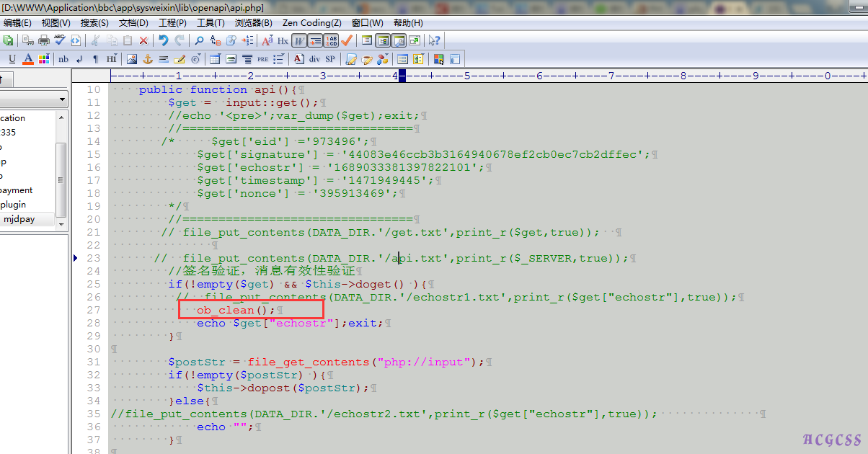This screenshot has height=454, width=868.
Task: Insert anchor using the anchor icon
Action: tap(148, 59)
